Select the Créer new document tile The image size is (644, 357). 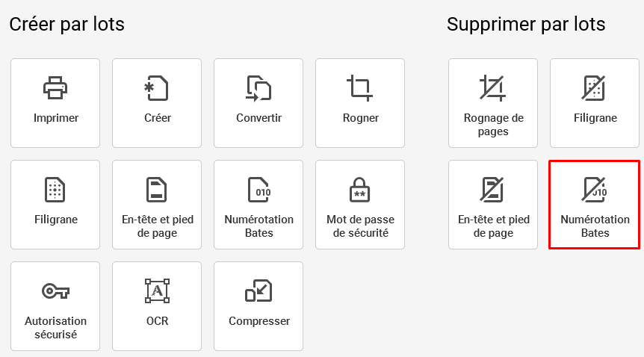(157, 103)
